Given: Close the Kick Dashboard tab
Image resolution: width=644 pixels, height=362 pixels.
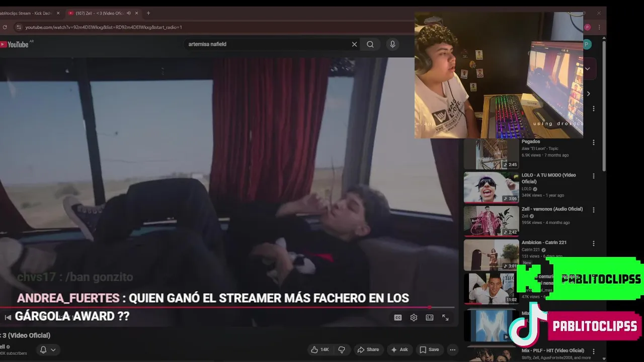Looking at the screenshot, I should (58, 13).
